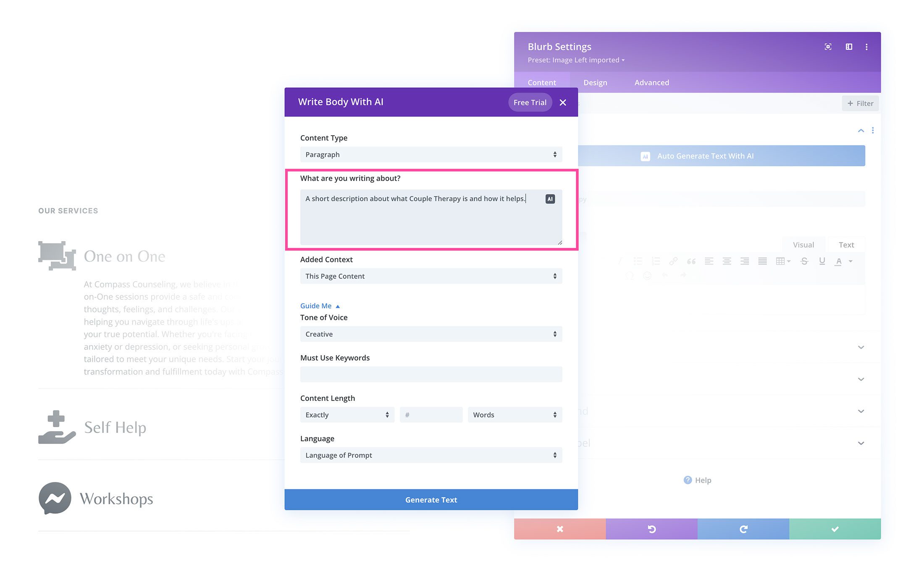Select the Content tab in Blurb Settings

pos(541,82)
